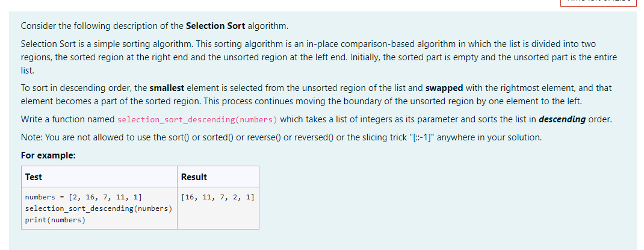The height and width of the screenshot is (250, 644).
Task: Click the bold word 'swapped'
Action: point(444,88)
